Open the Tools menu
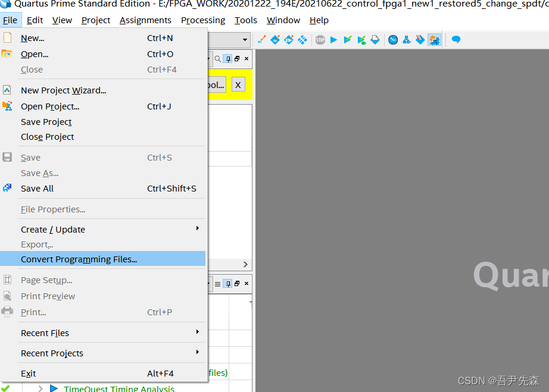The width and height of the screenshot is (549, 392). pyautogui.click(x=246, y=20)
